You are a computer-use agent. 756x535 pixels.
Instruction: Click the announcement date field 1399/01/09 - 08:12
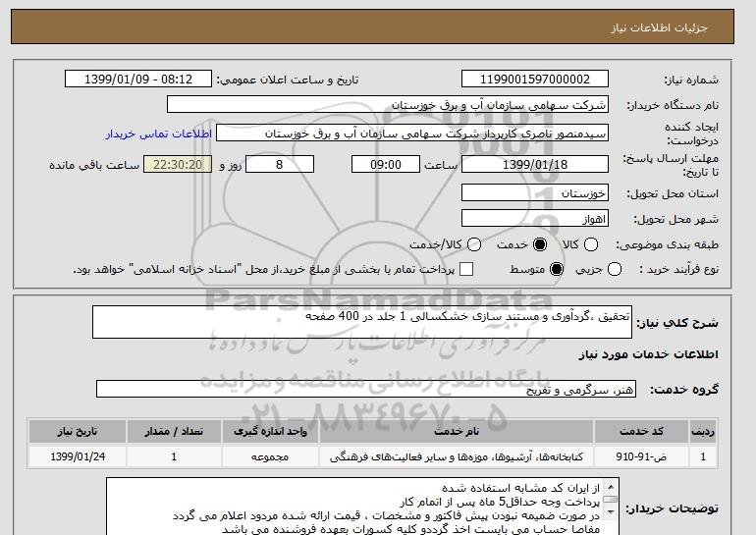pos(138,80)
